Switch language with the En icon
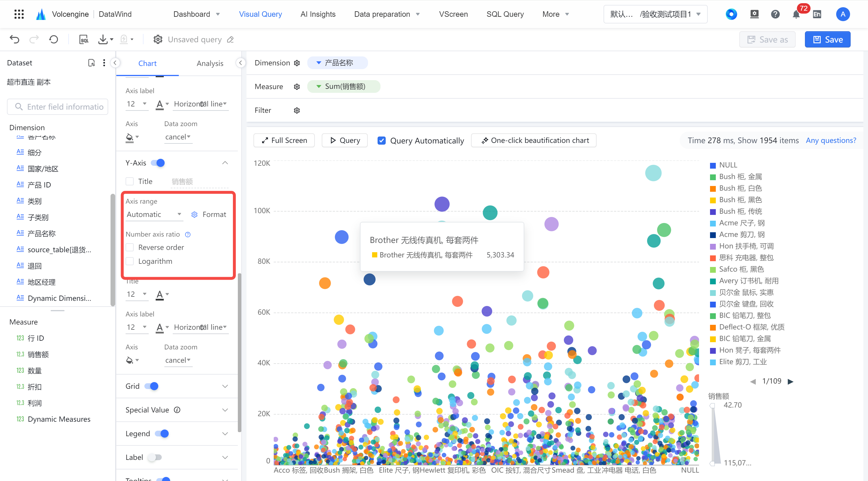 coord(817,14)
